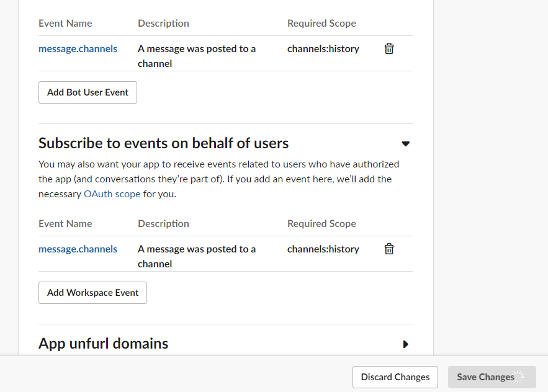The width and height of the screenshot is (548, 392).
Task: Click Add Bot User Event
Action: [88, 92]
